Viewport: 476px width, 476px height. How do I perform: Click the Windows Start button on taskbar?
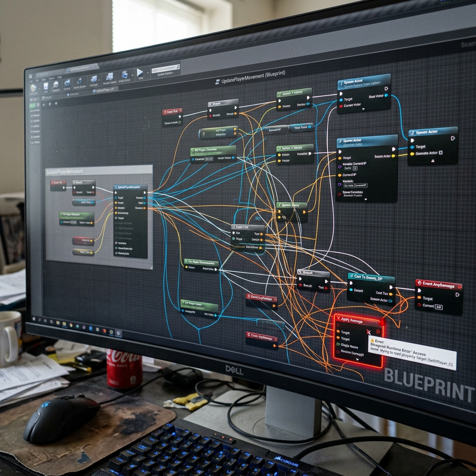[x=34, y=319]
